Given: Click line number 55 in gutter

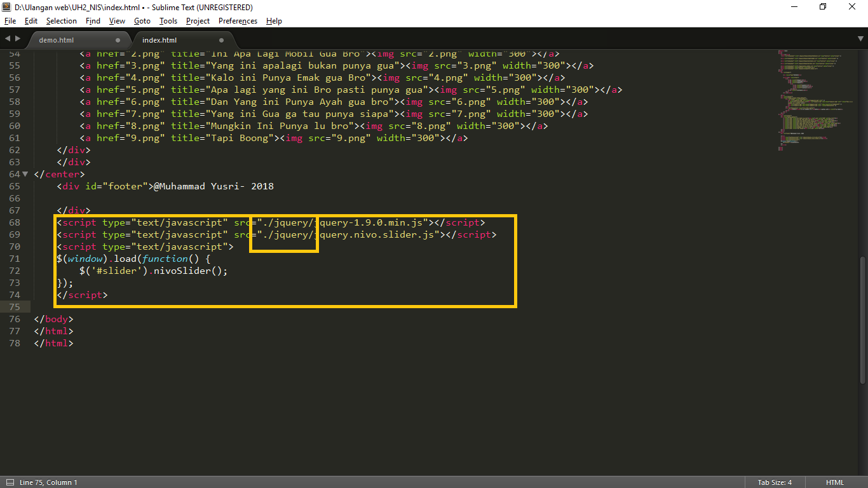Looking at the screenshot, I should click(x=13, y=65).
